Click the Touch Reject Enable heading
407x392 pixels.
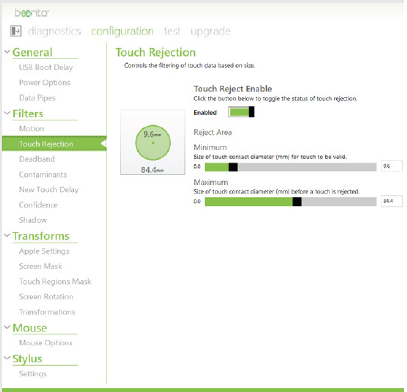point(233,89)
